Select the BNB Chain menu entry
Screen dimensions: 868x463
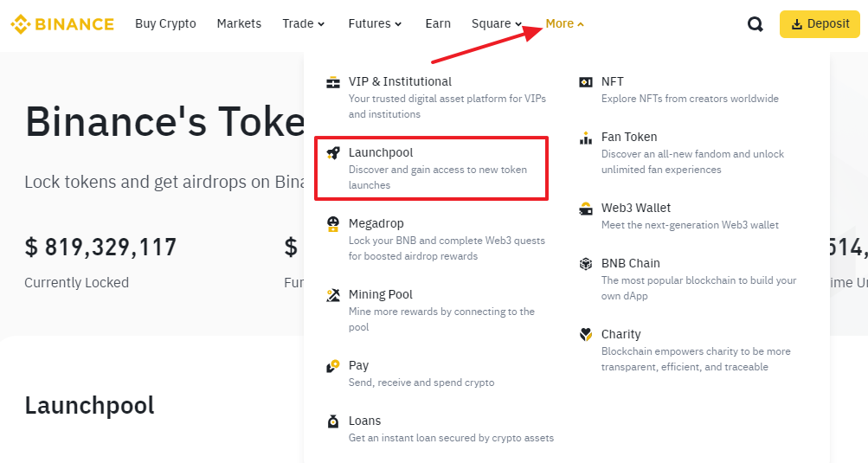(631, 264)
